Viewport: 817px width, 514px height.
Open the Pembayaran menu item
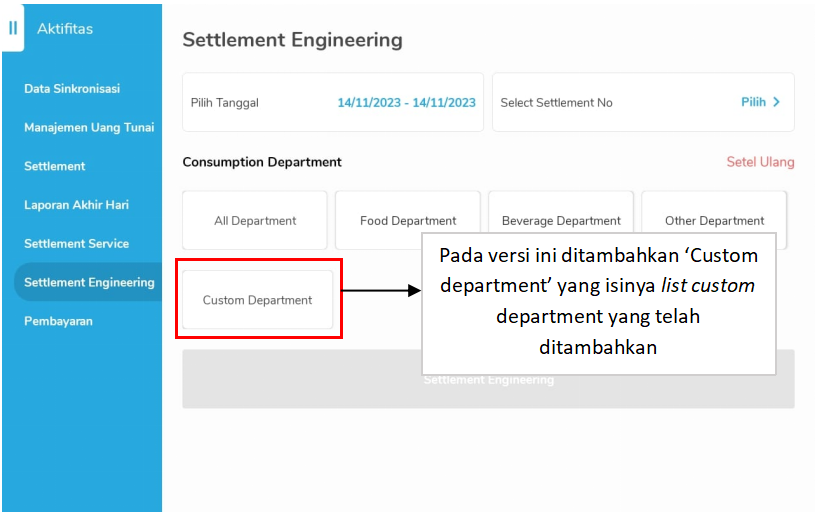click(58, 321)
